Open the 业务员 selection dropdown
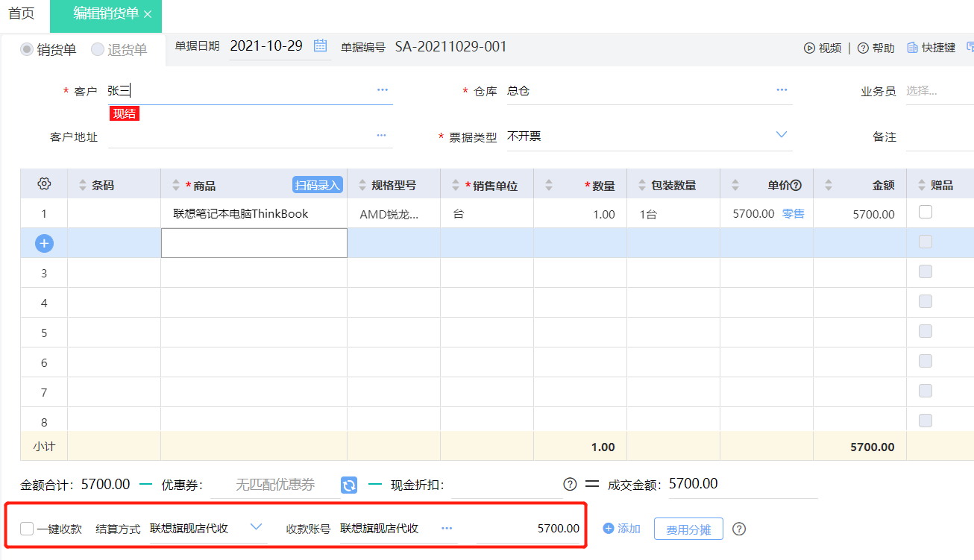 939,92
